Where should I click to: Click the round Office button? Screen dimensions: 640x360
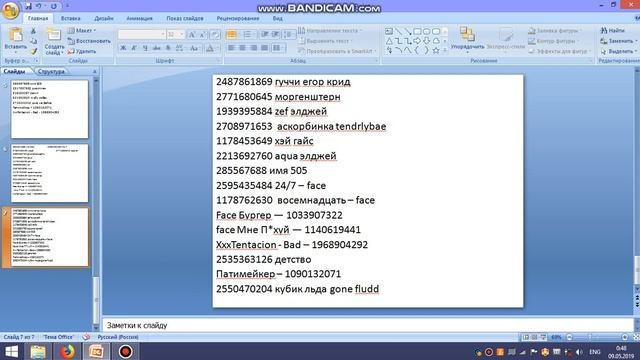[x=10, y=10]
